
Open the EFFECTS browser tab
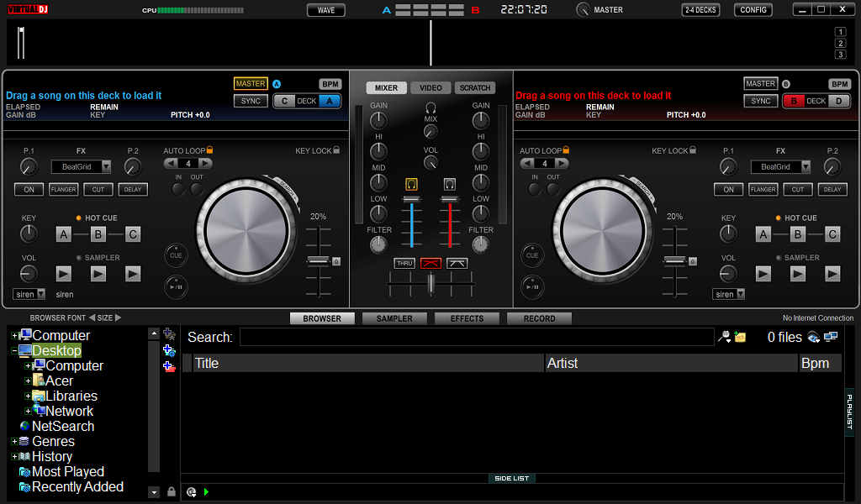[x=467, y=318]
